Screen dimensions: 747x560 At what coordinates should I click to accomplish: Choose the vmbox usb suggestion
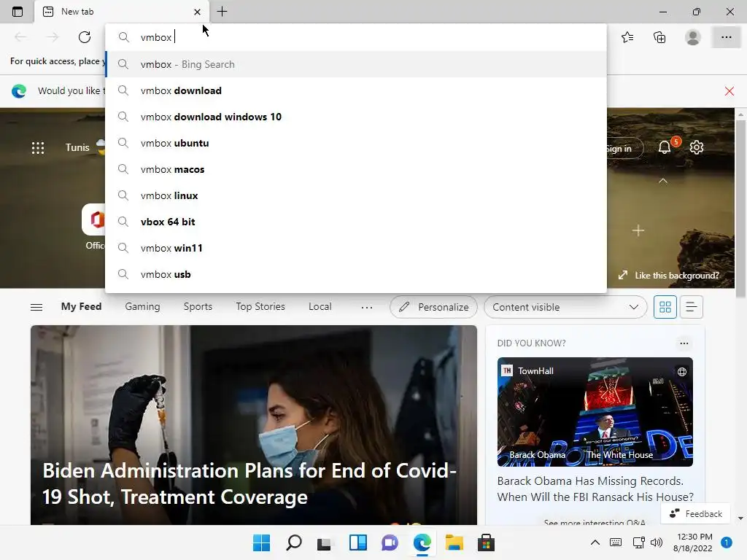tap(356, 274)
